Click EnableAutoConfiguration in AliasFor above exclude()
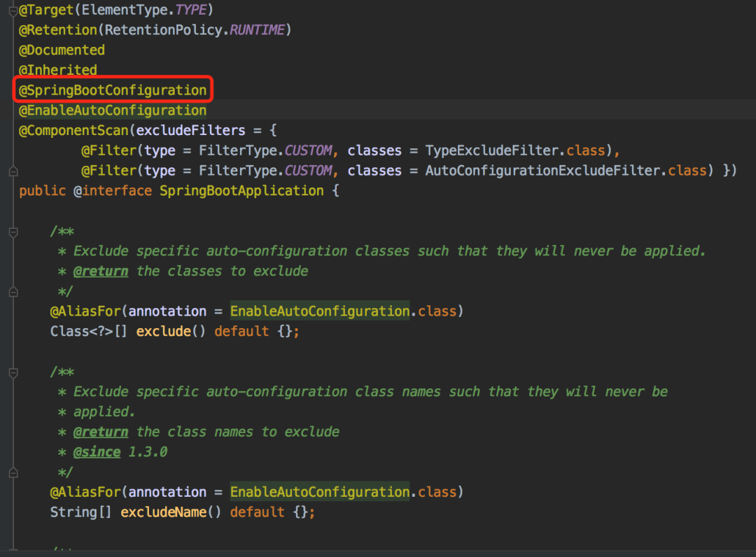 pos(320,311)
